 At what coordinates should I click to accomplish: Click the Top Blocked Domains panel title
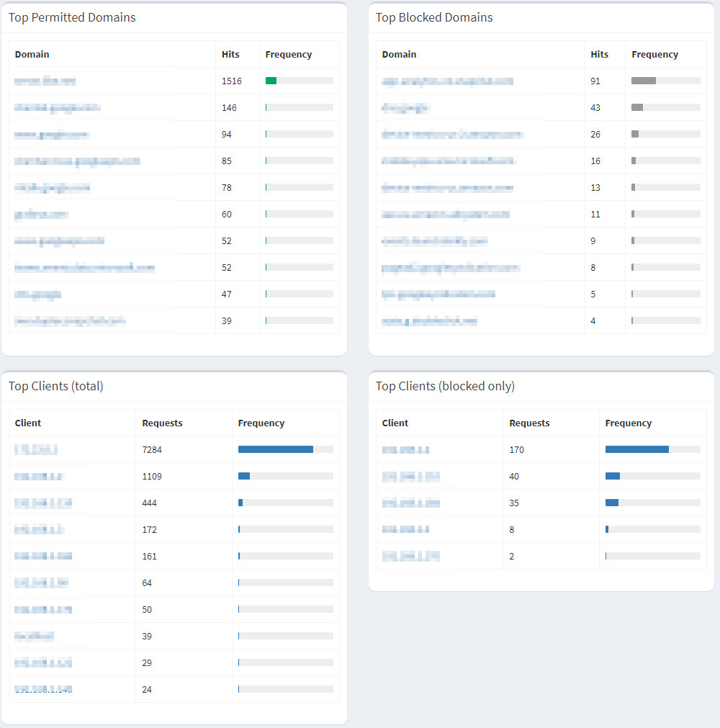tap(434, 18)
